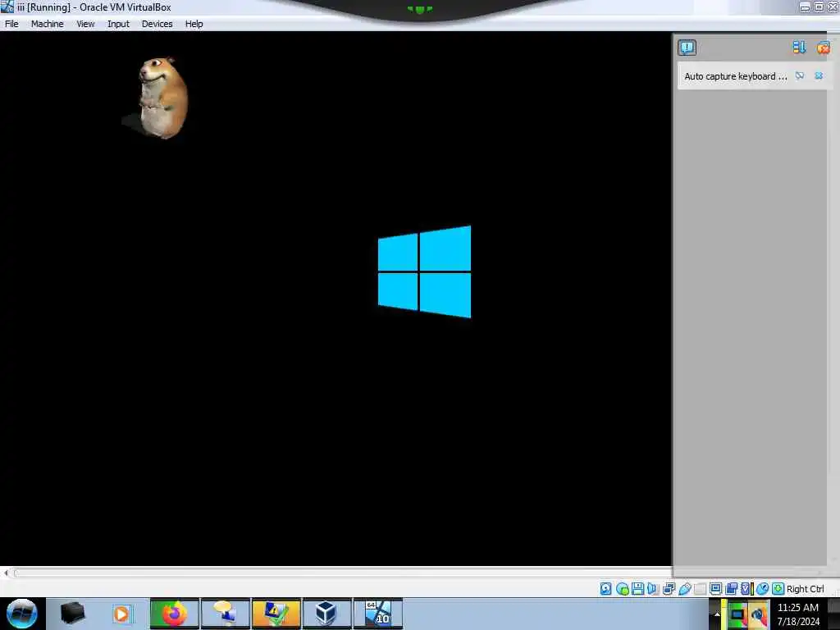
Task: Open the Windows Start orb
Action: (x=22, y=614)
